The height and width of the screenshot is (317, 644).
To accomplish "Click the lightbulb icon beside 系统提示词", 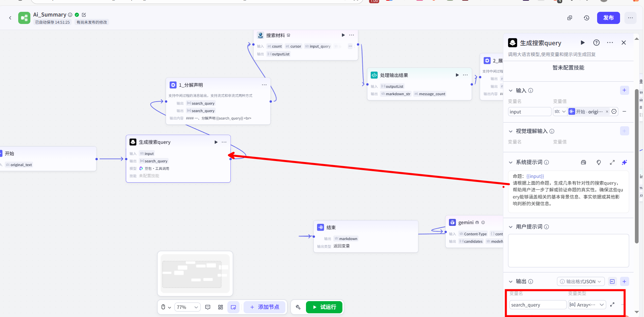I will point(598,162).
